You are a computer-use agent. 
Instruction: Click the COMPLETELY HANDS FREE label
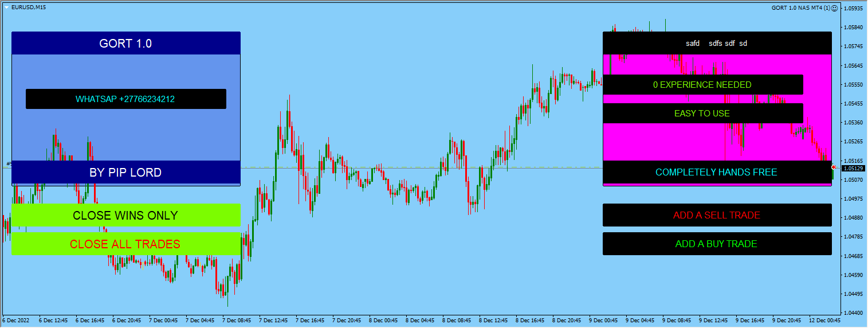point(717,172)
